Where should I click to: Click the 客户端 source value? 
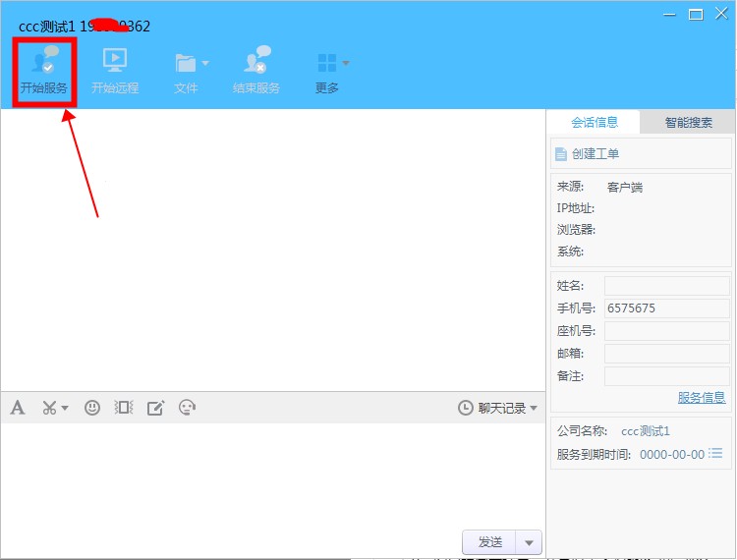point(625,187)
